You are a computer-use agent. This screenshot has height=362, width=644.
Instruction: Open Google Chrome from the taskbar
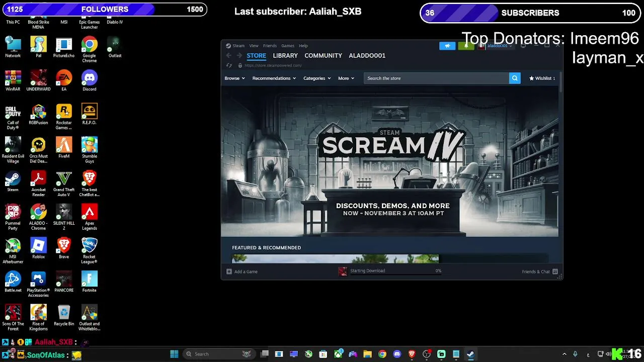tap(382, 354)
